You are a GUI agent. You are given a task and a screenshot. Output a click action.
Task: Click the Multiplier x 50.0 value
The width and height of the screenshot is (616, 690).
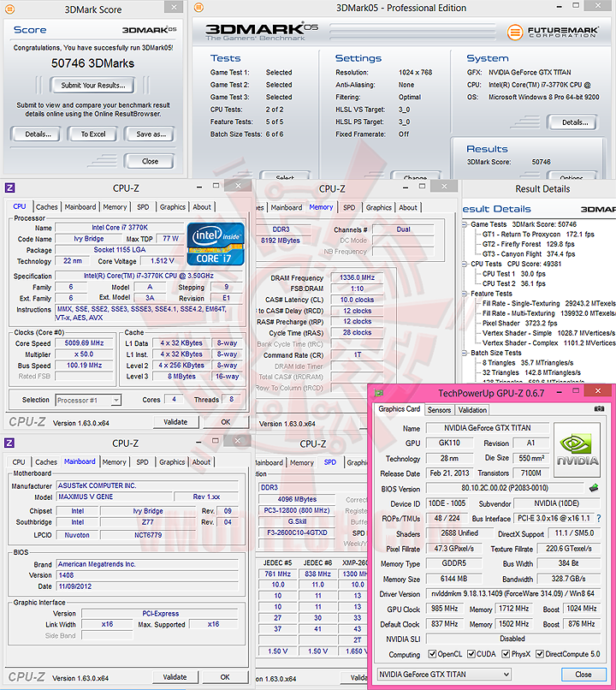(x=84, y=354)
